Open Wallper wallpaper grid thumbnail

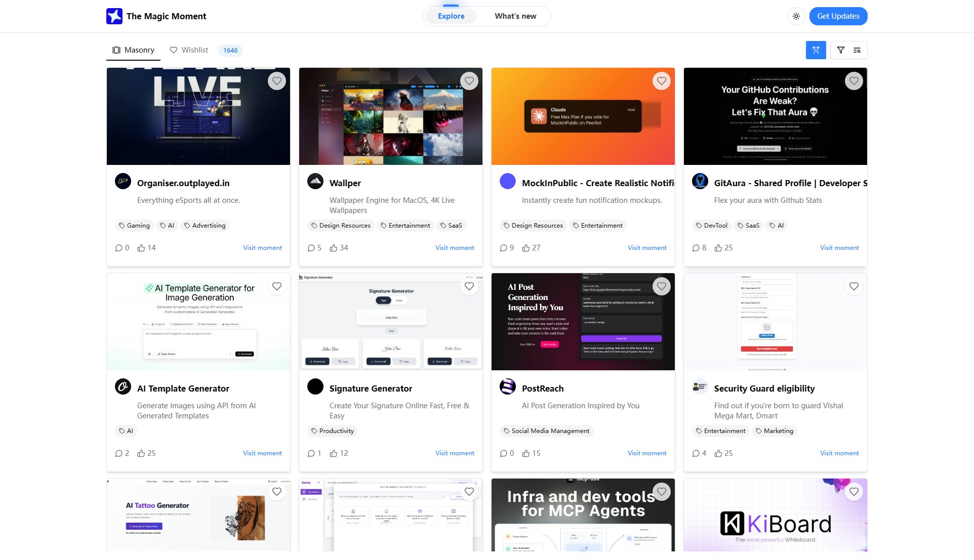pyautogui.click(x=391, y=116)
